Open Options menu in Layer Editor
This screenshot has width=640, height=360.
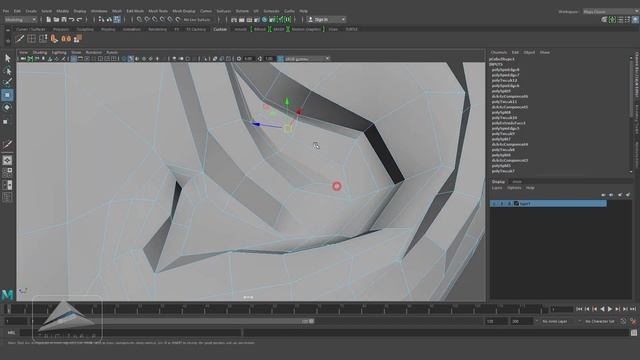tap(514, 188)
